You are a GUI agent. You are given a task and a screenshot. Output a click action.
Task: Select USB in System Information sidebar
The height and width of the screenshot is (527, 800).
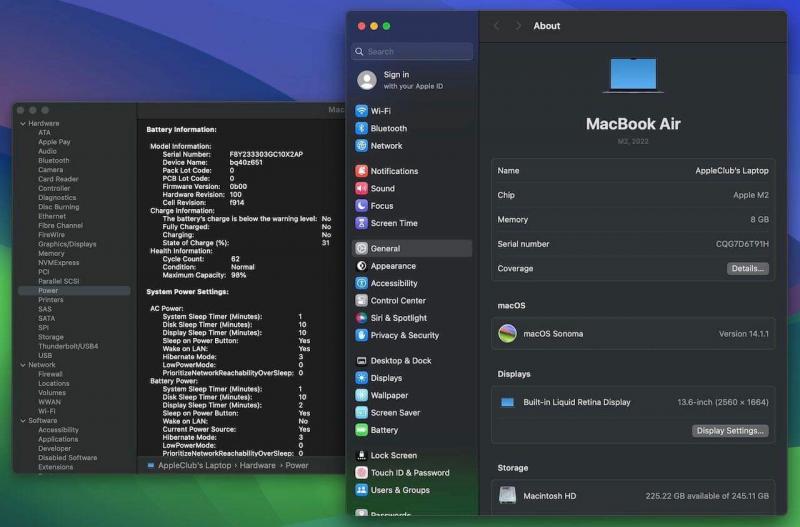pos(45,356)
